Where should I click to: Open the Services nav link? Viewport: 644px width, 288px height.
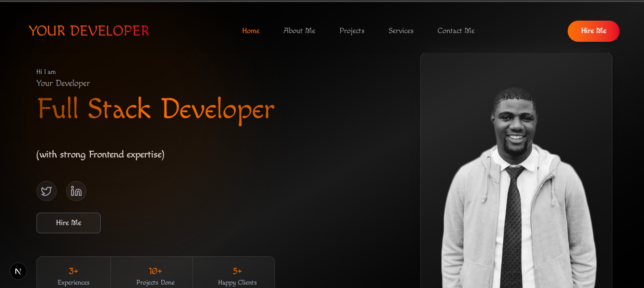point(401,31)
